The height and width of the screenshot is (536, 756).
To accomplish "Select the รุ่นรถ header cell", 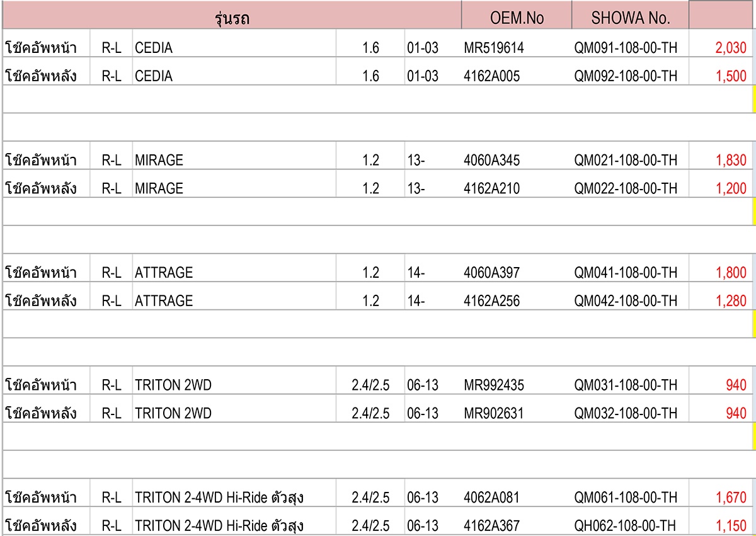I will (x=232, y=15).
